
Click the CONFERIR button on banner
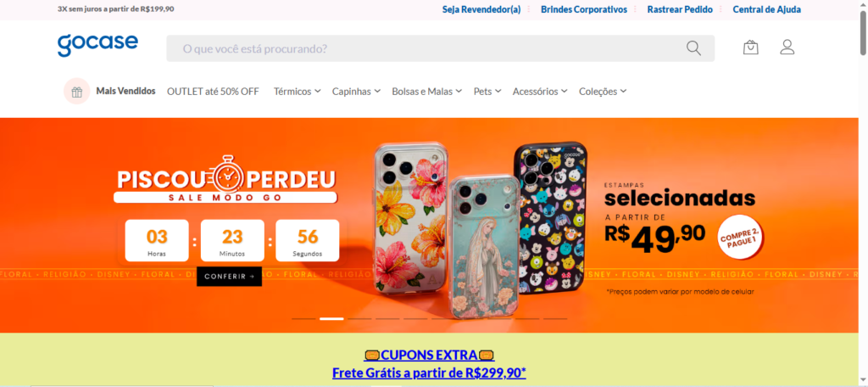pos(229,276)
